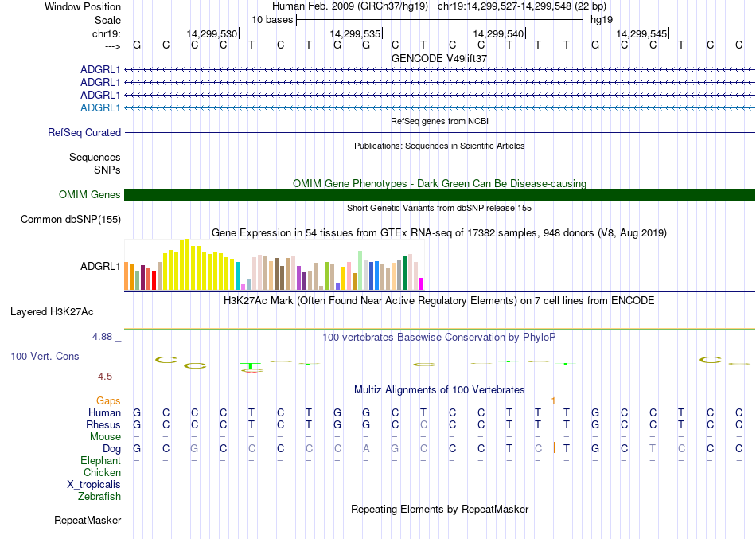The width and height of the screenshot is (756, 539).
Task: Select the RepeatMasker track label
Action: click(x=88, y=521)
